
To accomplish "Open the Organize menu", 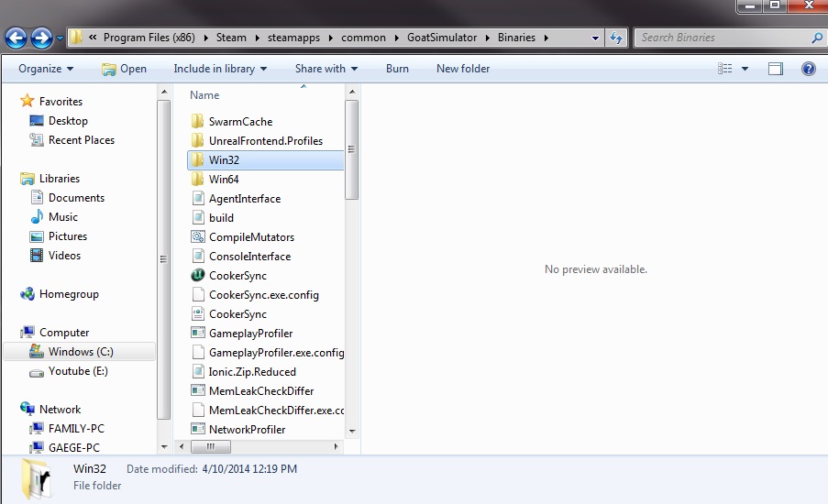I will click(x=46, y=69).
